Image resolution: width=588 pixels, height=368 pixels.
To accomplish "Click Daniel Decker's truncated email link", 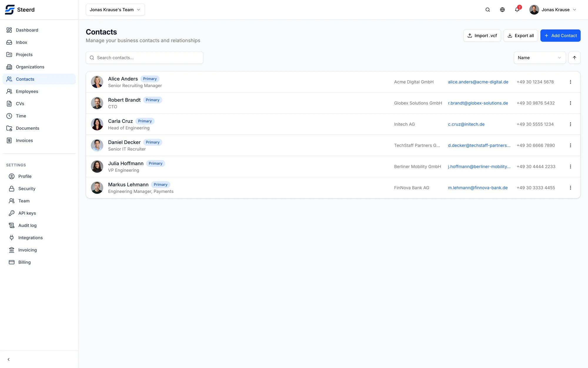I will point(479,145).
